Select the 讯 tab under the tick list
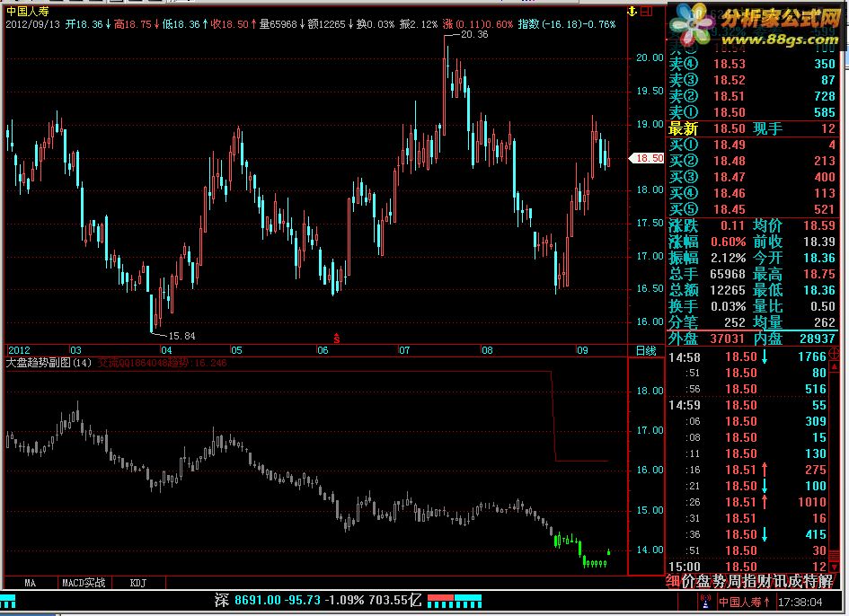 point(779,582)
